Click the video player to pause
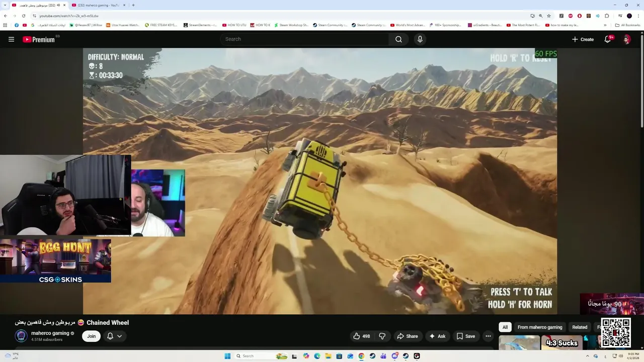The width and height of the screenshot is (644, 362). (x=320, y=181)
